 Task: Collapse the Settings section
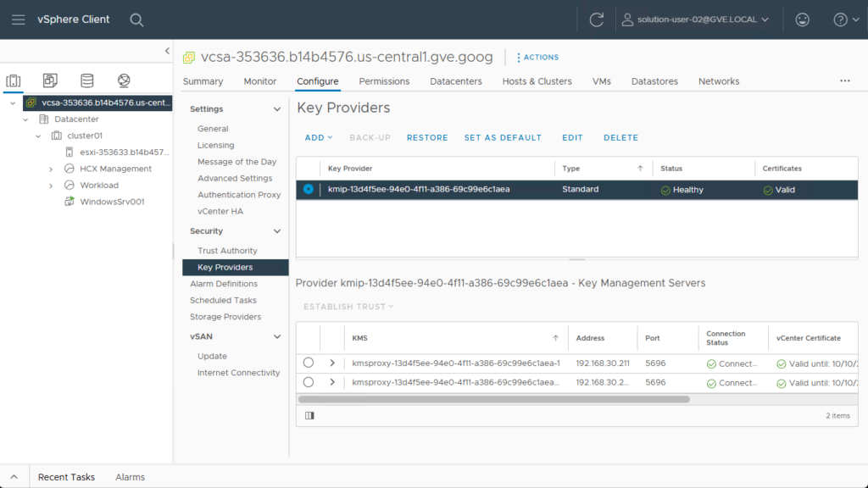277,109
